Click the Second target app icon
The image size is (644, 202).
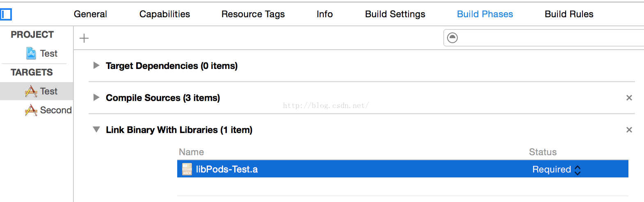pyautogui.click(x=31, y=110)
